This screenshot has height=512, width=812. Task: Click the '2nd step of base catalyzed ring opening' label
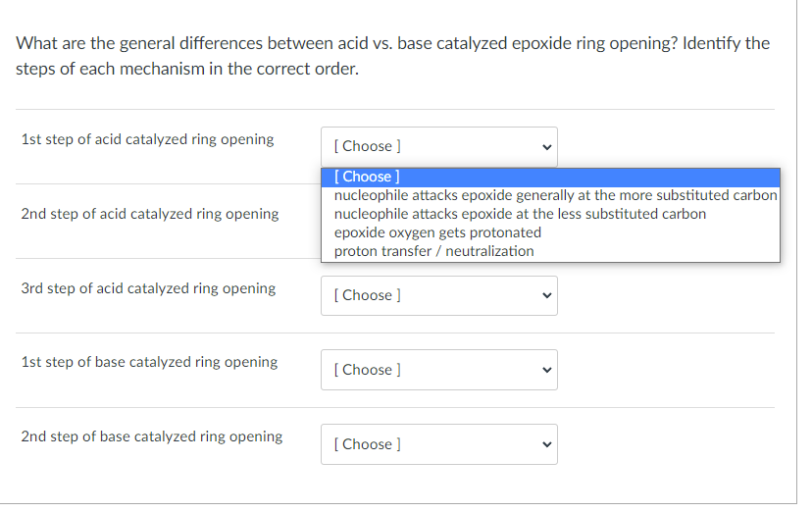[152, 436]
